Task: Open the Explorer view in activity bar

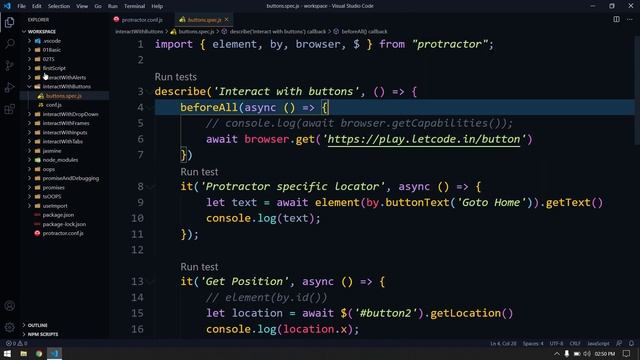Action: pos(9,22)
